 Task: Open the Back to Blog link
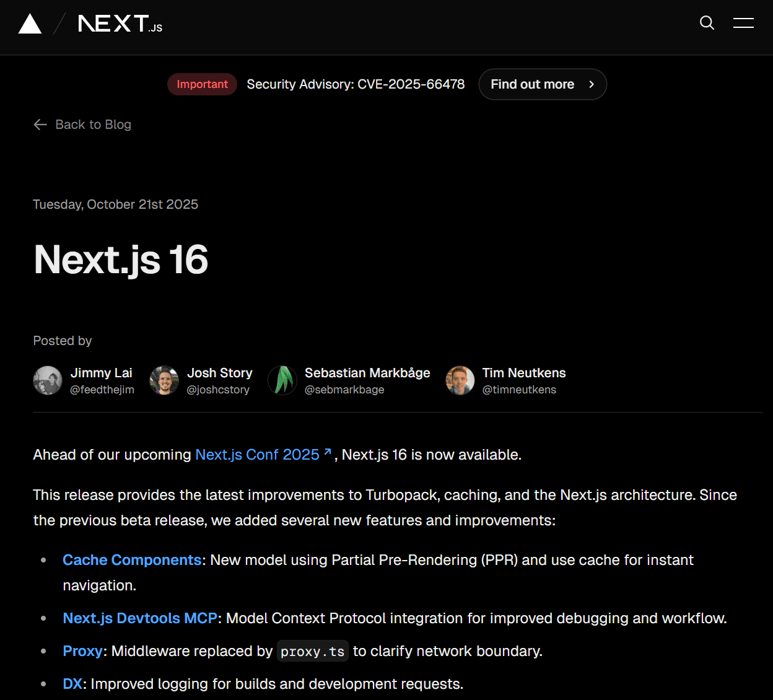coord(93,125)
